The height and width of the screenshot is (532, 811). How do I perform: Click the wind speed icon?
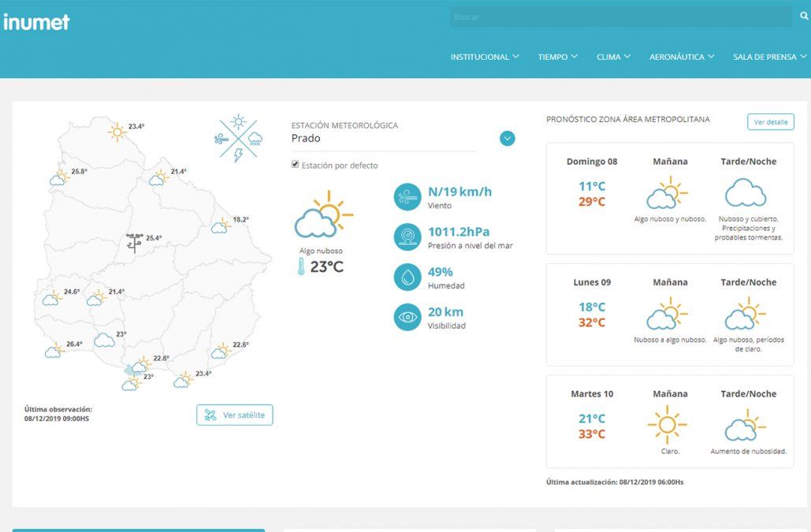point(407,197)
